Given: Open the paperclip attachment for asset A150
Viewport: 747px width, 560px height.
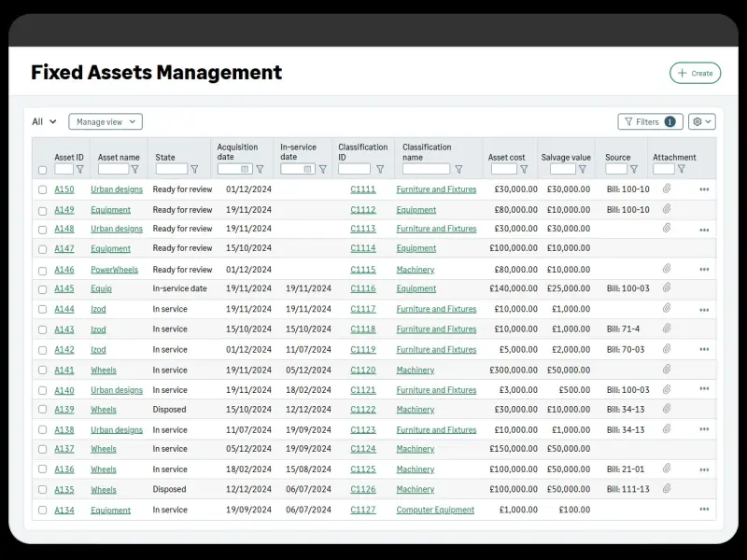Looking at the screenshot, I should [667, 189].
